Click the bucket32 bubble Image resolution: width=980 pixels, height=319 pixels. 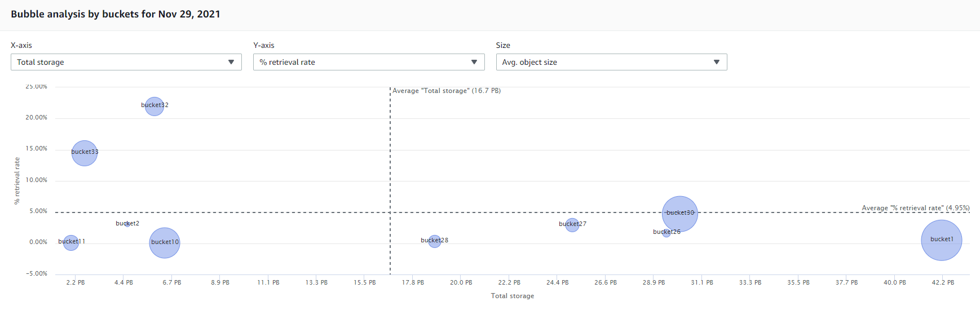point(154,106)
